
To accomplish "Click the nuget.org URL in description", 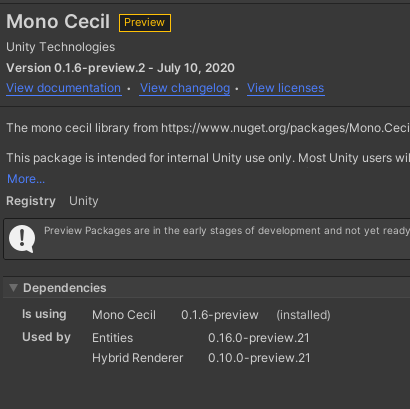I will [285, 128].
